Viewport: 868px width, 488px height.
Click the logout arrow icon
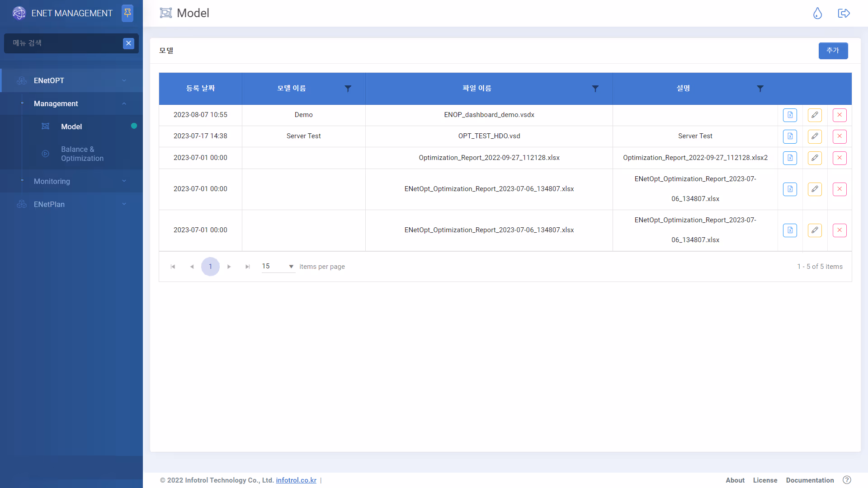[x=844, y=13]
